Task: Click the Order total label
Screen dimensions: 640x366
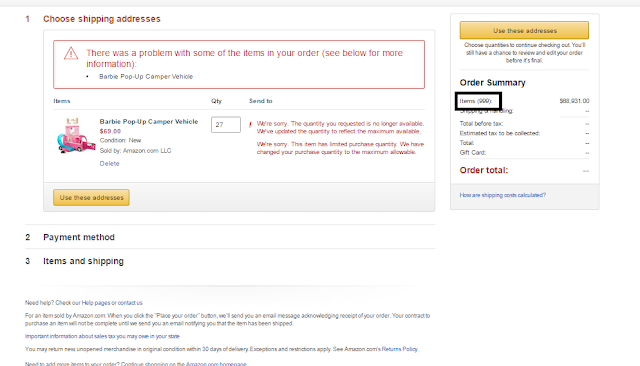Action: click(484, 170)
